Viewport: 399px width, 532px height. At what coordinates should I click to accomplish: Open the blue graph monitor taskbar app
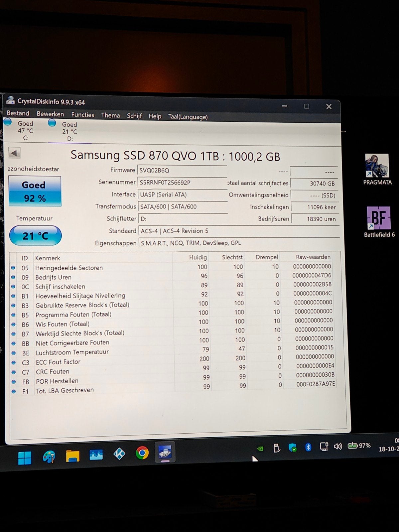pos(96,455)
